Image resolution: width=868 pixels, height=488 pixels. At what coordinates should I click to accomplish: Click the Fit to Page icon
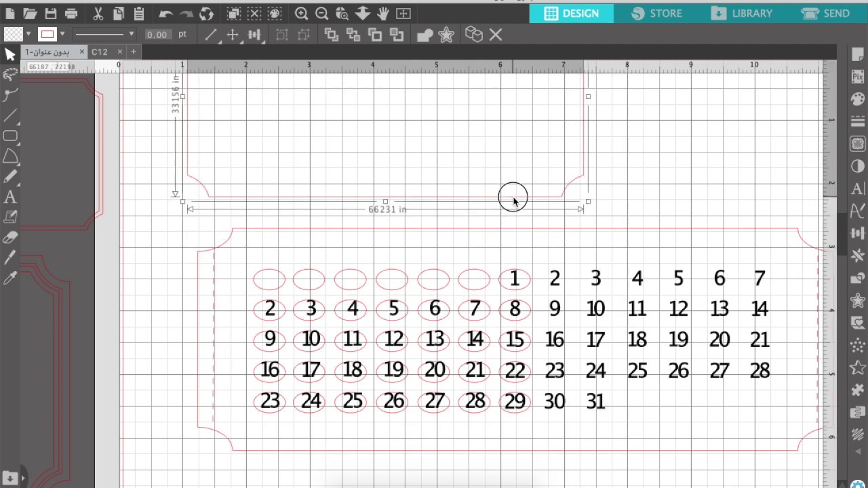click(x=403, y=13)
